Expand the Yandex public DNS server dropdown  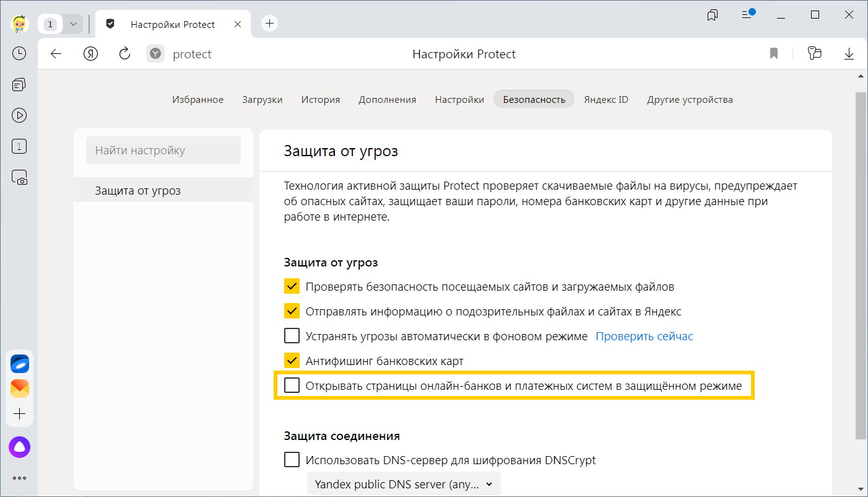coord(404,484)
